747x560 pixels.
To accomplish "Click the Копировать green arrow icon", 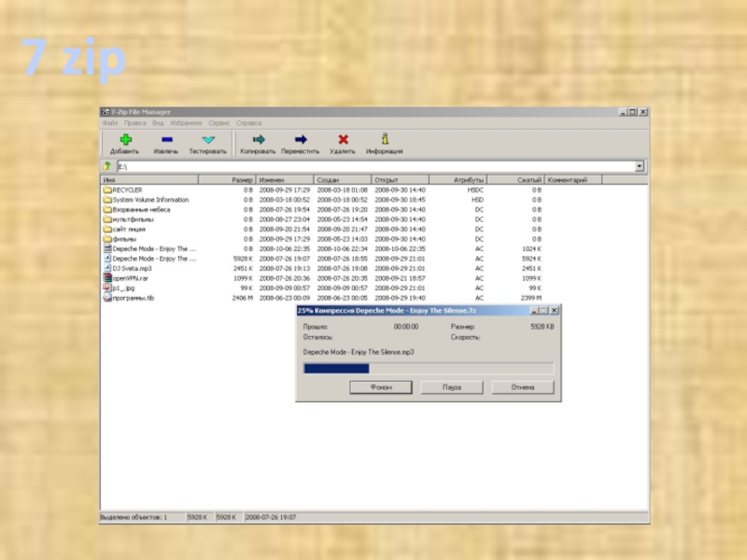I will (259, 139).
